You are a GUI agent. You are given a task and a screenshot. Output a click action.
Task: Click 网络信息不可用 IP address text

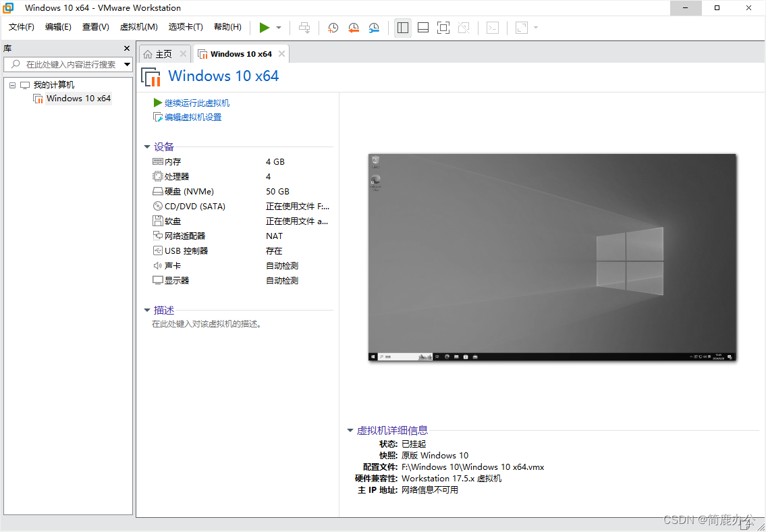pos(430,490)
